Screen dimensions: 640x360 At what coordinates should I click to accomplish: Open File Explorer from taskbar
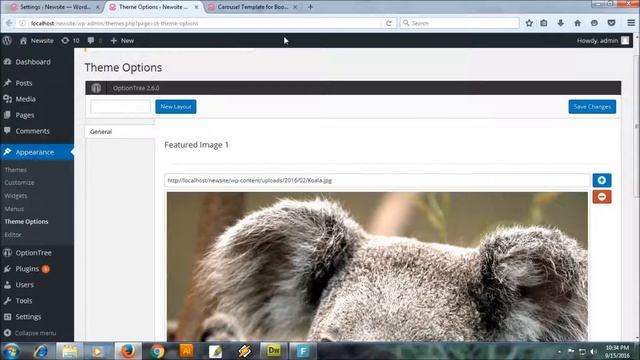69,351
